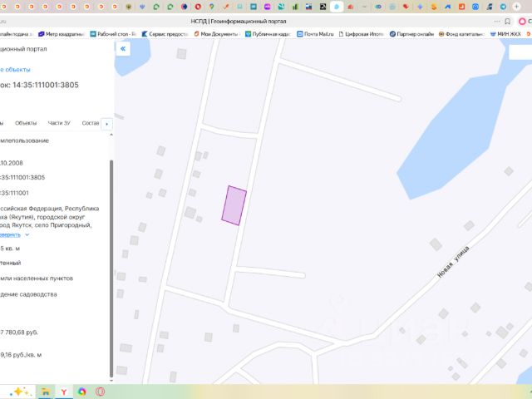Open bookmark Публичная кадастровая

coord(268,34)
